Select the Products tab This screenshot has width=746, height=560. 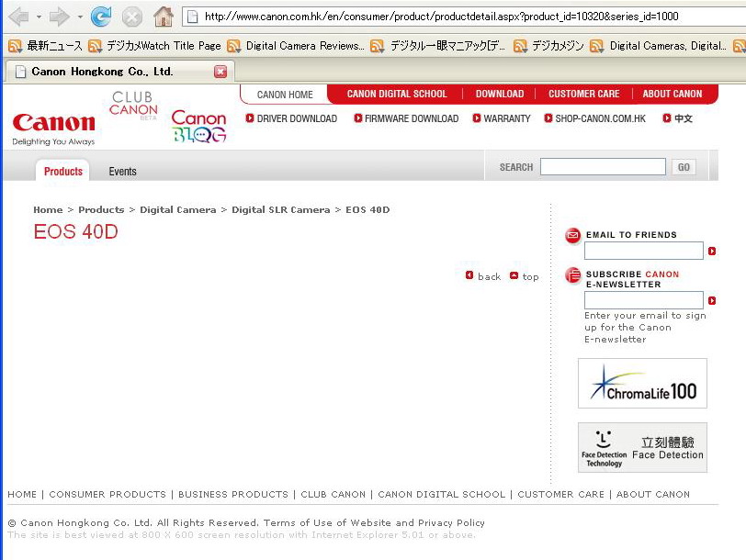pos(62,171)
